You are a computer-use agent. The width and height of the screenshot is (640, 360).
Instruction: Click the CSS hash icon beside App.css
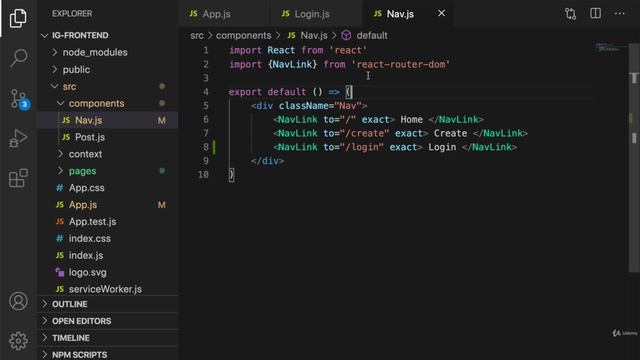[x=60, y=188]
